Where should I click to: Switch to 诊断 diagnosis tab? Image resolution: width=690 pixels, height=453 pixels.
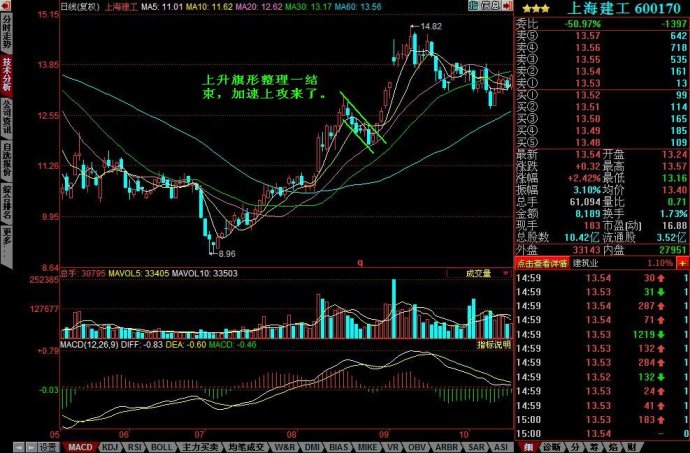point(551,448)
